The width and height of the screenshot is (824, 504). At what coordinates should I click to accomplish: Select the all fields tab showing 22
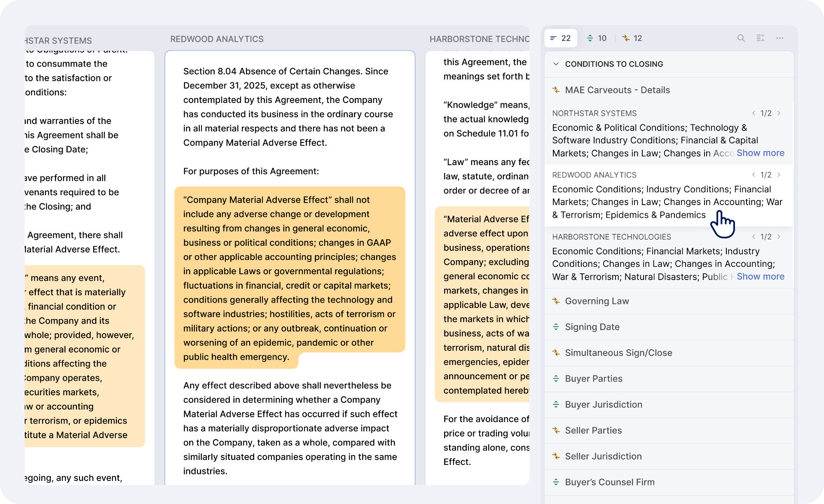560,38
